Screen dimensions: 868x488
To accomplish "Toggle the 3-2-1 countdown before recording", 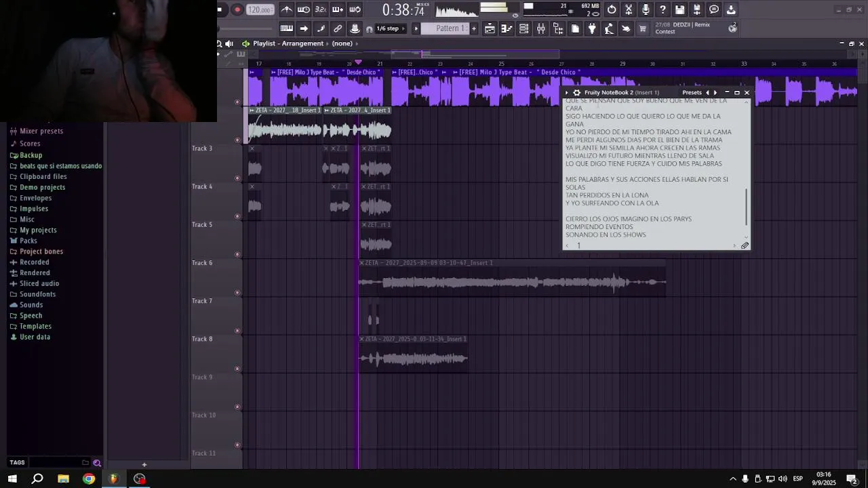I will [x=321, y=9].
